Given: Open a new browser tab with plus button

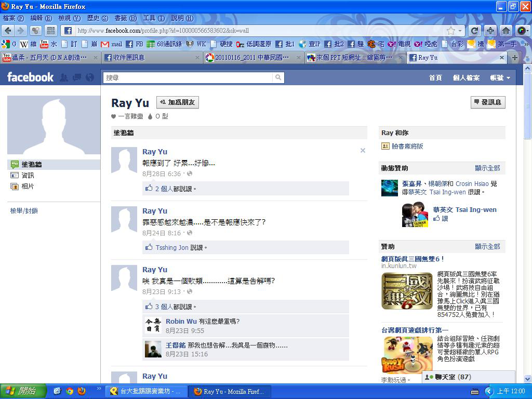Looking at the screenshot, I should 515,58.
